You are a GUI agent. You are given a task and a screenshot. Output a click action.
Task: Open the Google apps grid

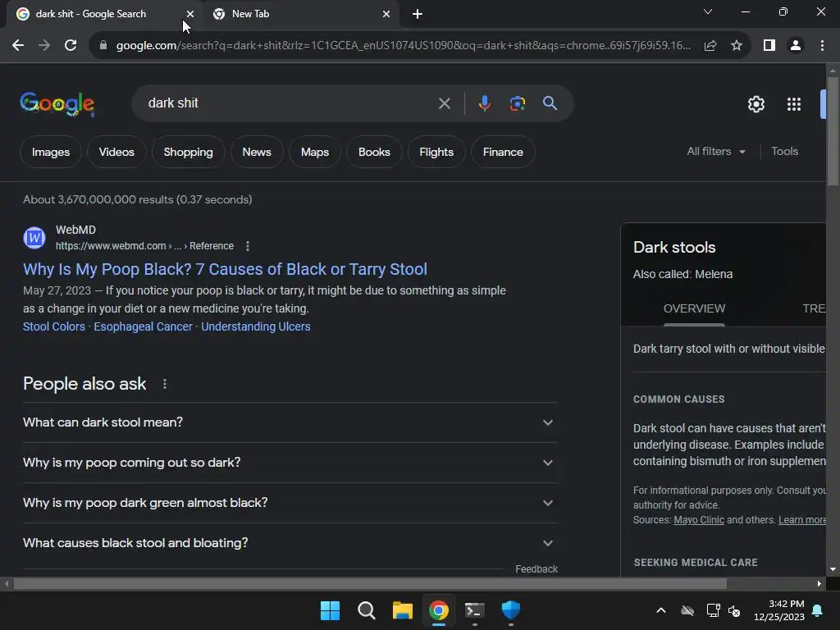click(794, 104)
